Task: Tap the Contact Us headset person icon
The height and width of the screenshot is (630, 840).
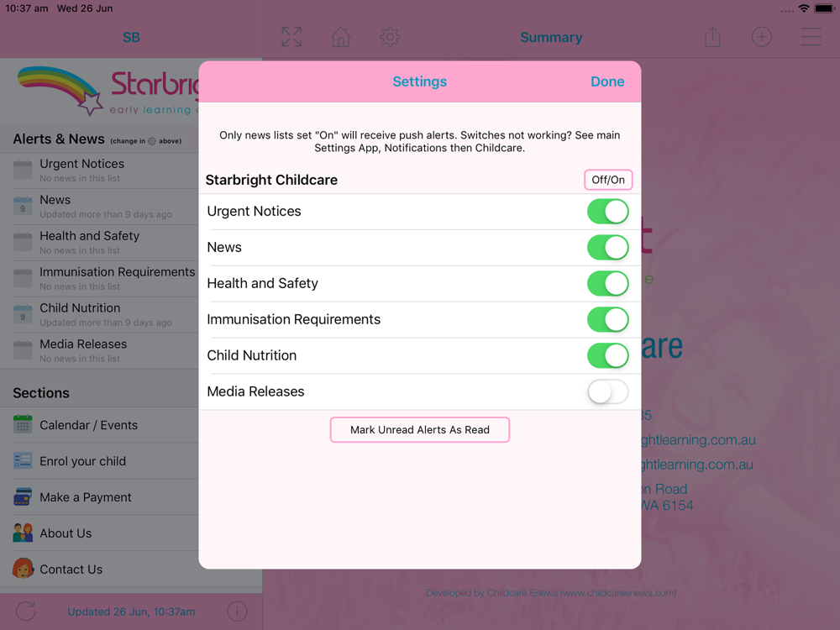Action: pyautogui.click(x=23, y=569)
